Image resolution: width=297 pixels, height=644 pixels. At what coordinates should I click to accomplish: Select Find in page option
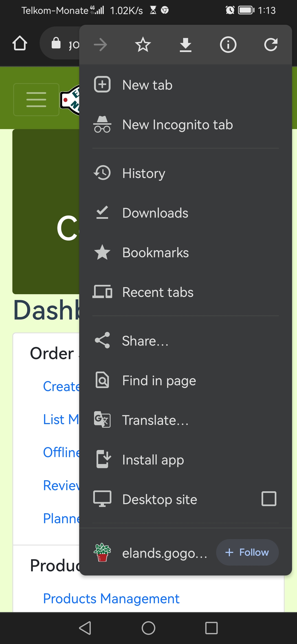[x=159, y=381]
